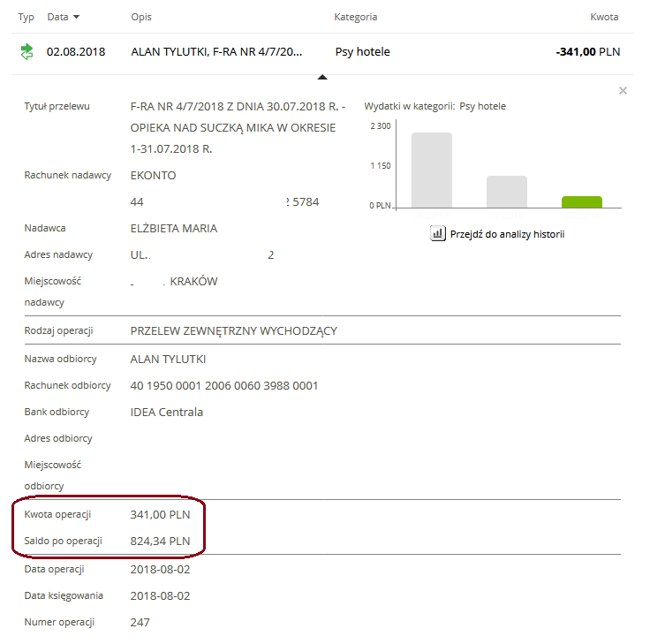Select the middle gray bar in the chart

click(507, 191)
